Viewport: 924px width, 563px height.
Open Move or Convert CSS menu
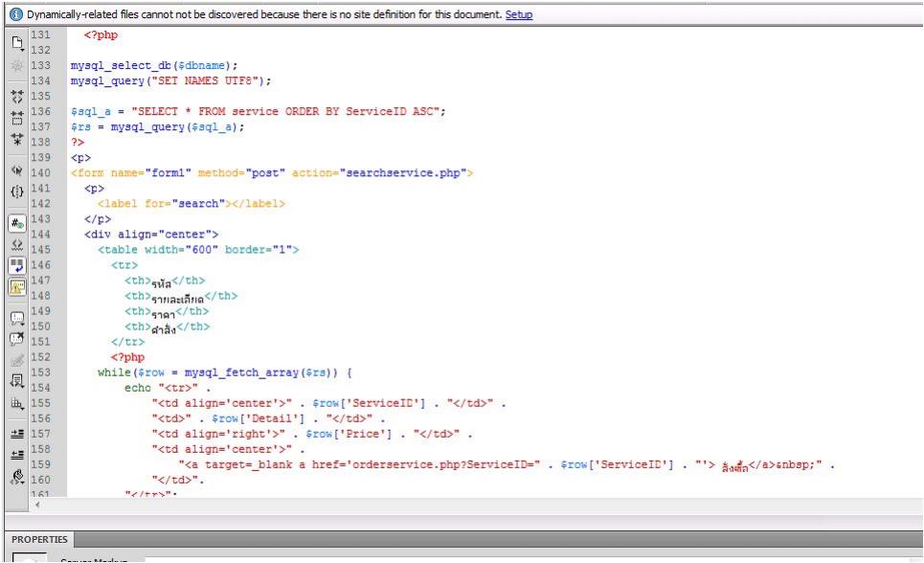(x=17, y=403)
